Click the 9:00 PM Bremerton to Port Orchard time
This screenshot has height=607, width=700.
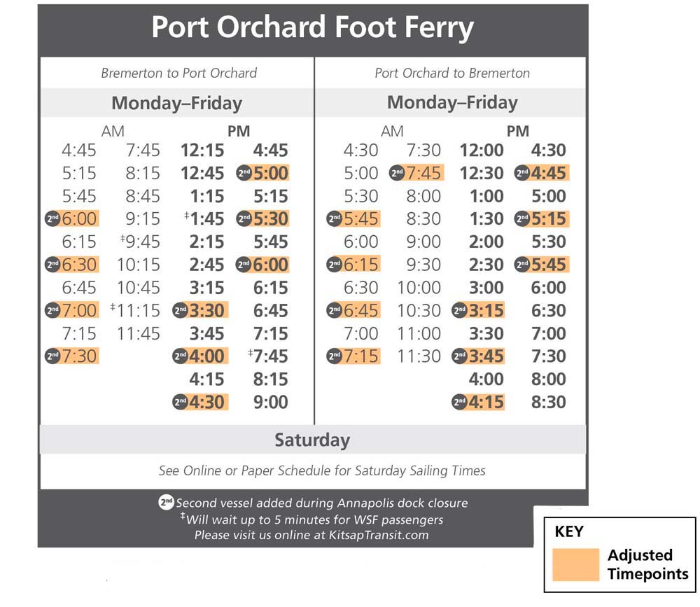pyautogui.click(x=270, y=402)
